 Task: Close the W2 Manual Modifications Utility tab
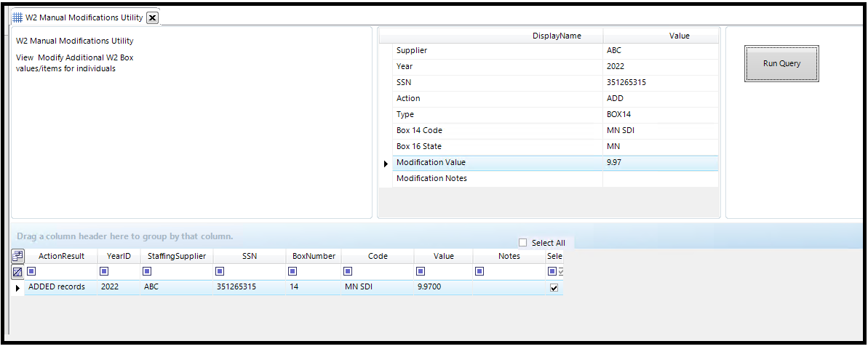coord(152,17)
